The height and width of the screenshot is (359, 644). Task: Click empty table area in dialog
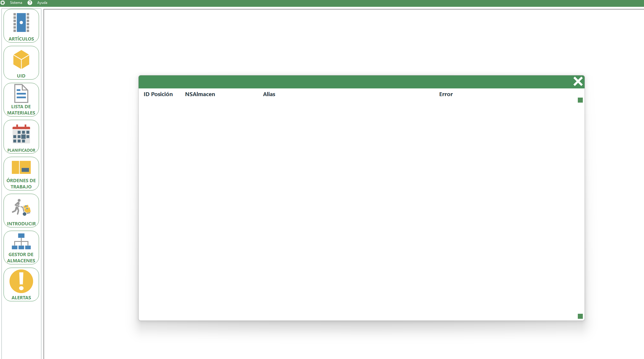(355, 207)
